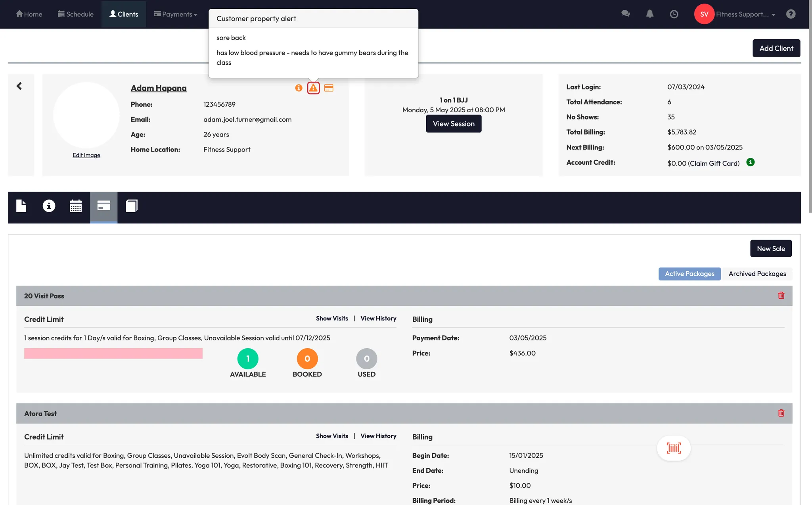Click the orange customer alert warning icon
The image size is (812, 505).
coord(313,88)
